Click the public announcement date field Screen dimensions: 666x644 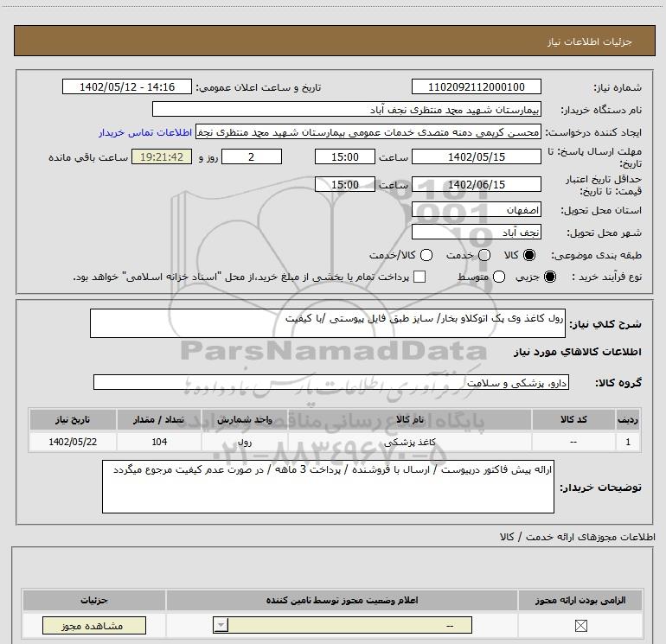[x=127, y=86]
